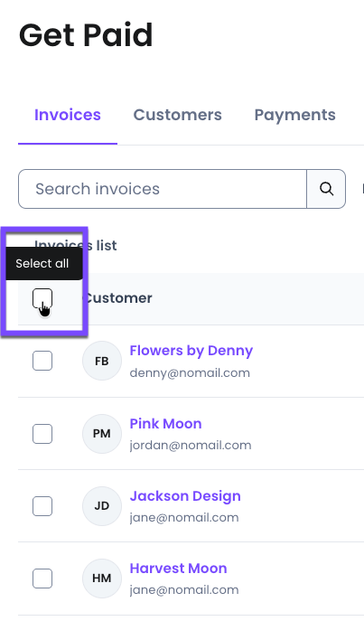Click the PM avatar for Pink Moon
Image resolution: width=364 pixels, height=621 pixels.
[102, 434]
